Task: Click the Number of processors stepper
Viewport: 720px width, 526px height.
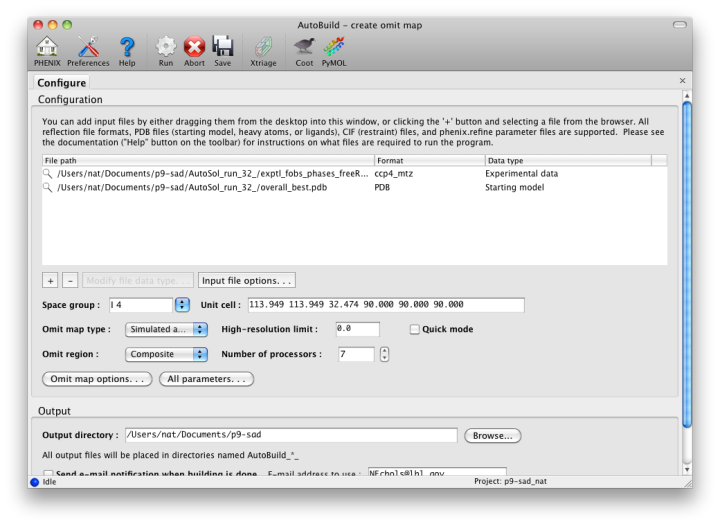Action: pyautogui.click(x=385, y=354)
